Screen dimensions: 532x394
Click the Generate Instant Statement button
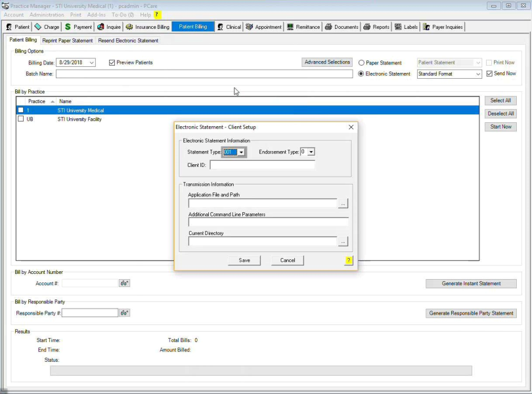pos(470,284)
